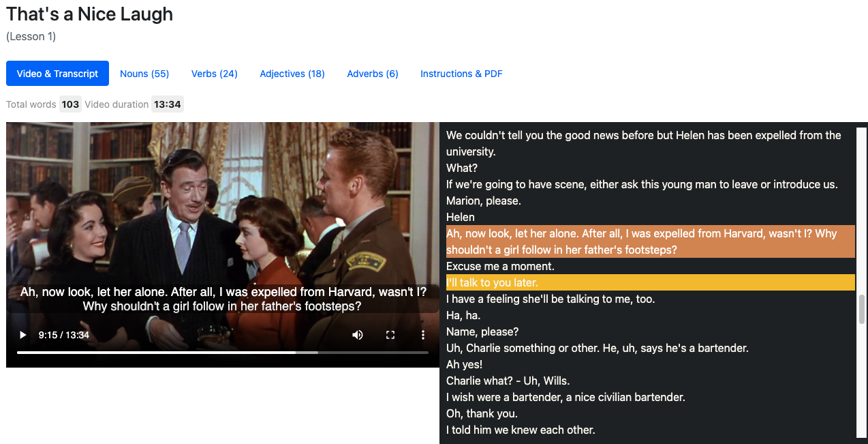
Task: Enter fullscreen video mode
Action: click(390, 335)
